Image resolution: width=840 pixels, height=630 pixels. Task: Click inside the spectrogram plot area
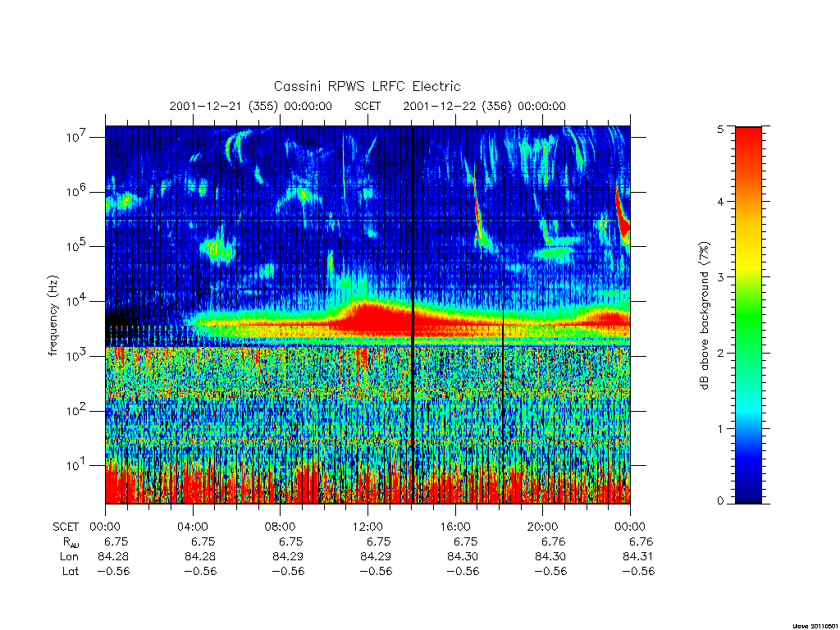point(367,315)
